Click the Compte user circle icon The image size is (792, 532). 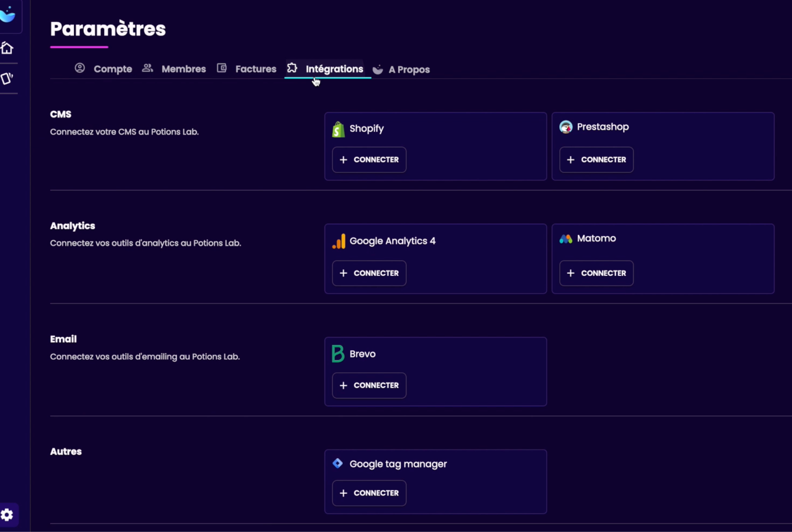coord(80,68)
